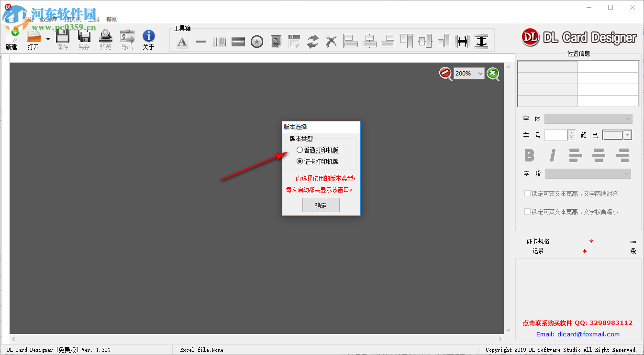Open the 数据库 database menu
Image resolution: width=644 pixels, height=355 pixels.
(x=49, y=19)
